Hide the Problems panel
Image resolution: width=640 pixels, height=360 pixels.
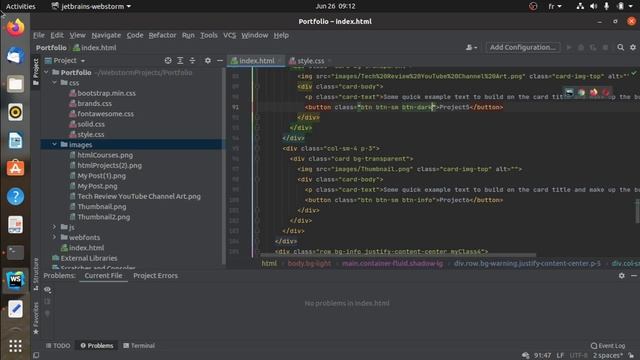pyautogui.click(x=633, y=276)
